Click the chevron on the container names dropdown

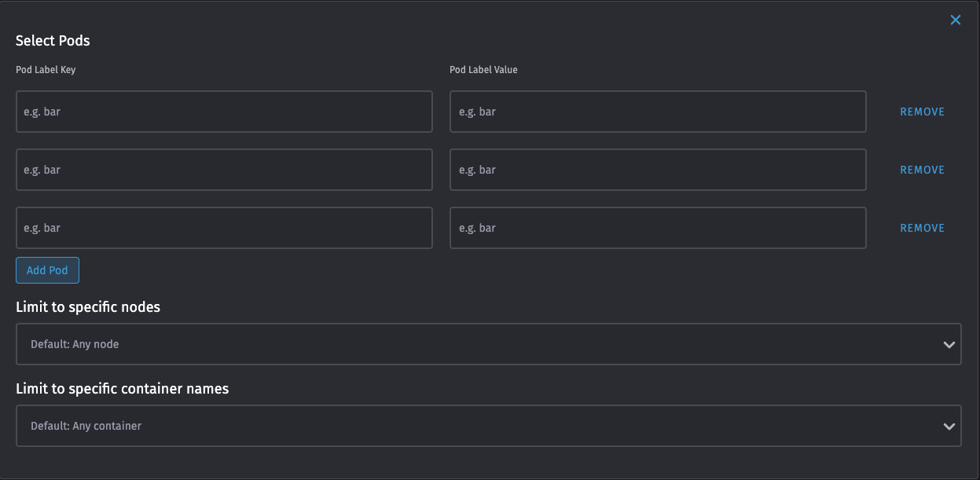coord(949,426)
